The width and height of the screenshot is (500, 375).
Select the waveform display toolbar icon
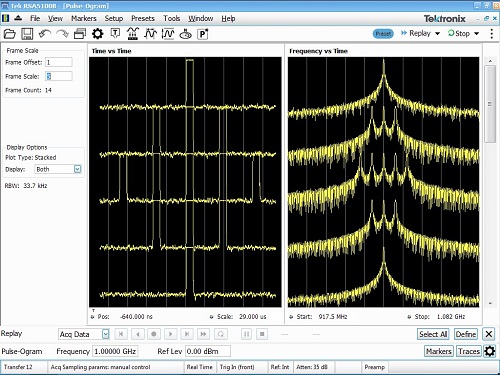[150, 34]
